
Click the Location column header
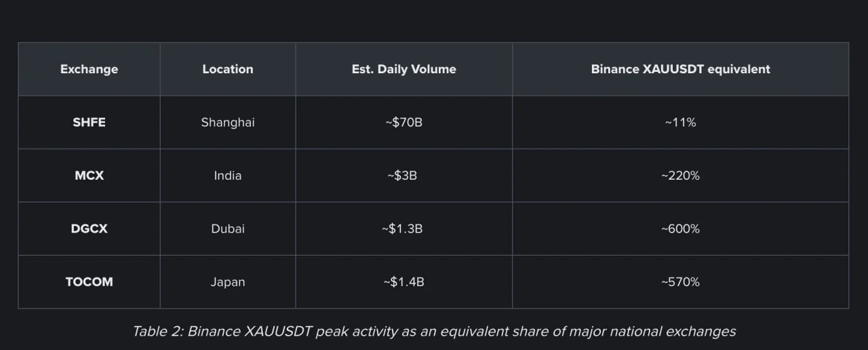pos(228,69)
